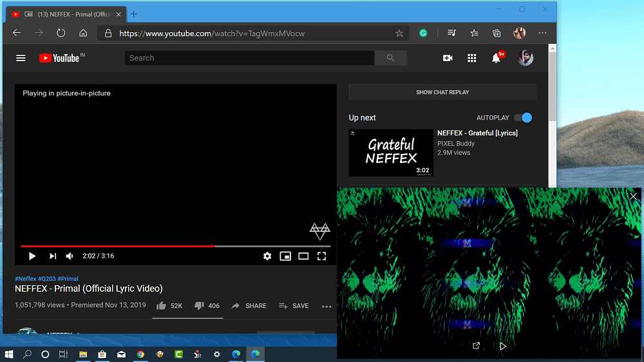Image resolution: width=644 pixels, height=362 pixels.
Task: Click the YouTube search magnifier button
Action: click(391, 58)
